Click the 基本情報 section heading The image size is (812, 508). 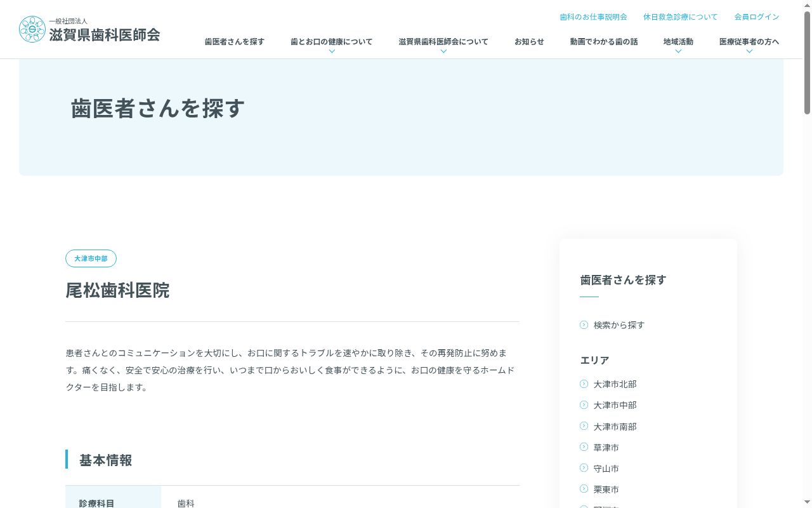pyautogui.click(x=105, y=460)
